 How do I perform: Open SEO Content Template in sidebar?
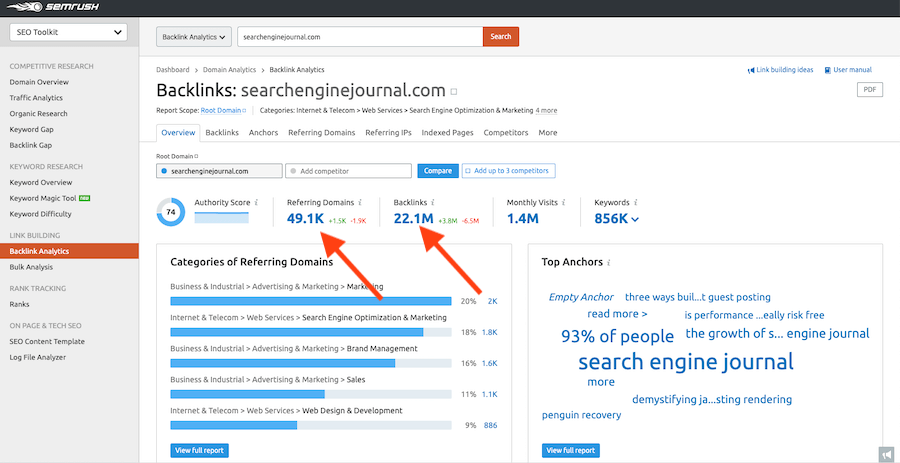pos(47,341)
